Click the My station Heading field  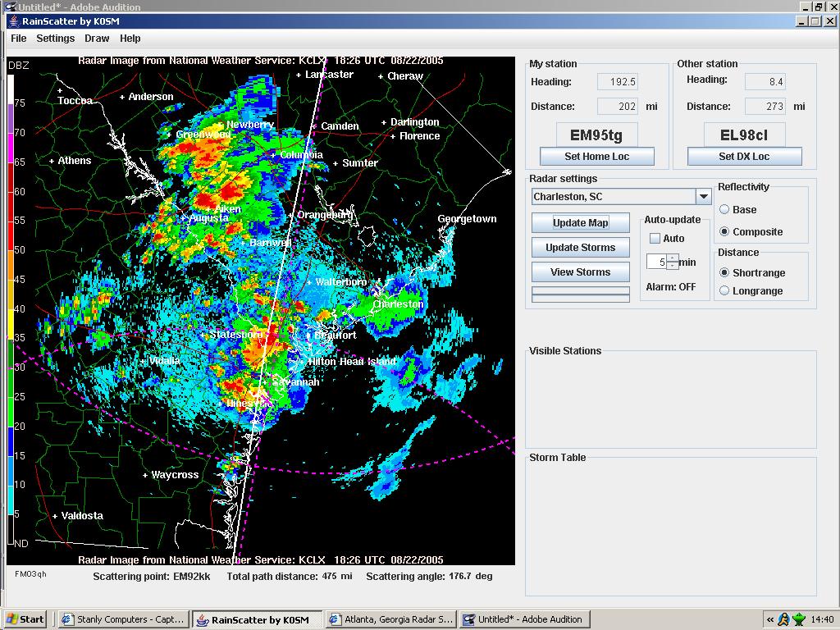click(x=617, y=82)
